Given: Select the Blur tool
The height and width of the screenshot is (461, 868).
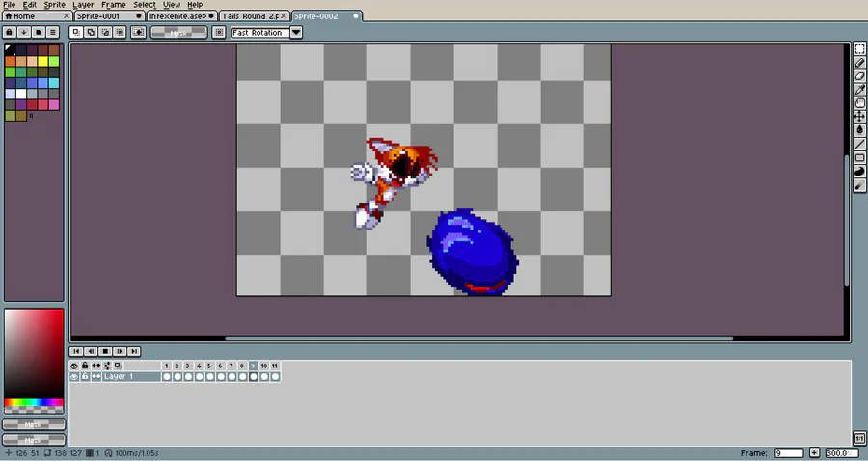Looking at the screenshot, I should click(859, 185).
